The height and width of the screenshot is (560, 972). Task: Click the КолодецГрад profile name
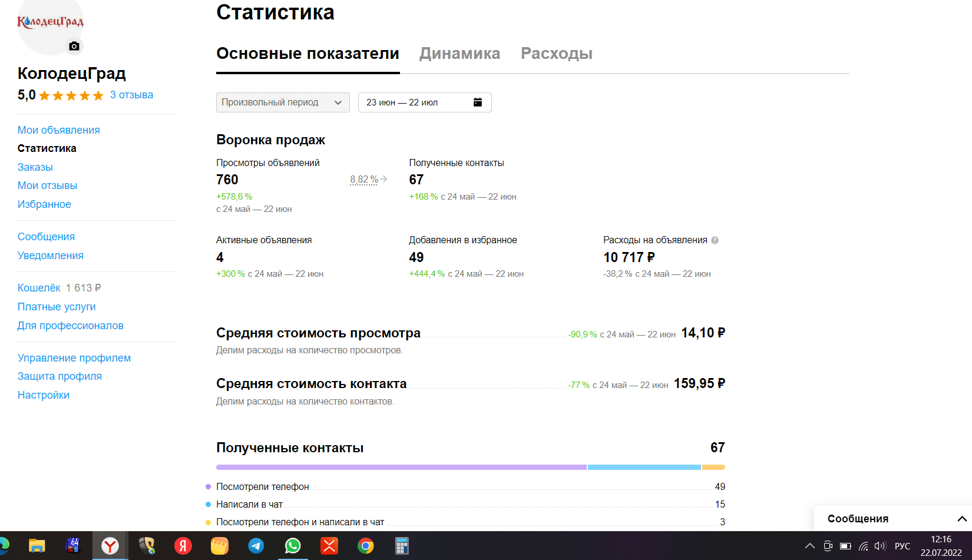(x=72, y=73)
